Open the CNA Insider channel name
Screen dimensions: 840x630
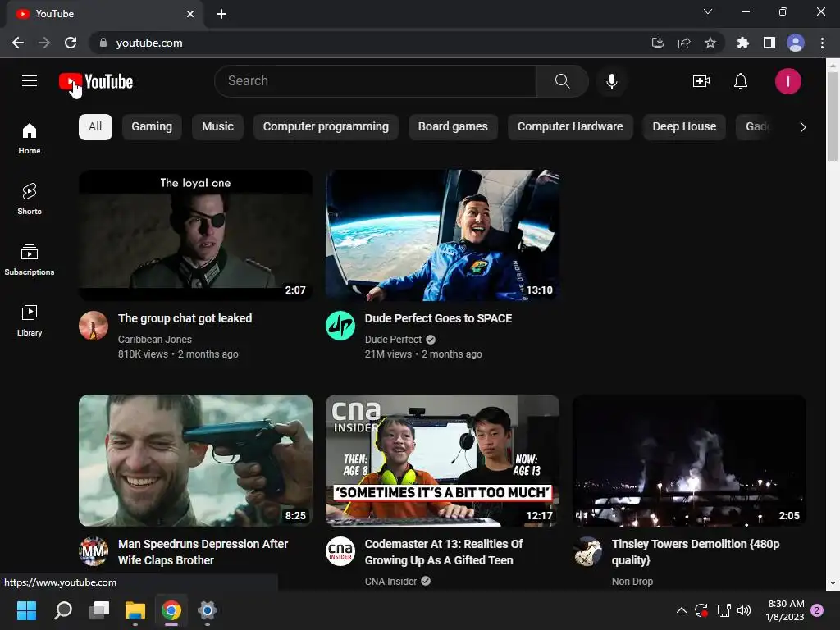[390, 582]
